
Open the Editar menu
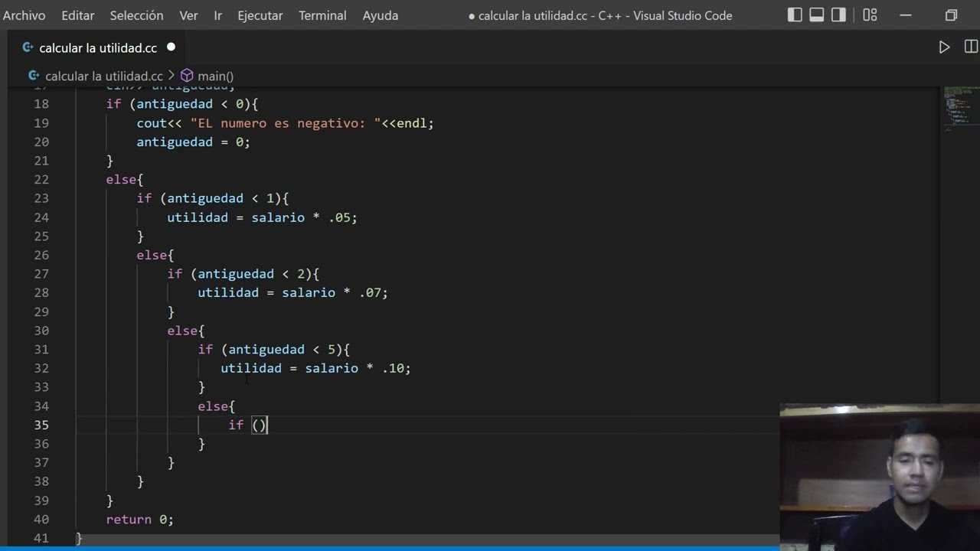77,15
